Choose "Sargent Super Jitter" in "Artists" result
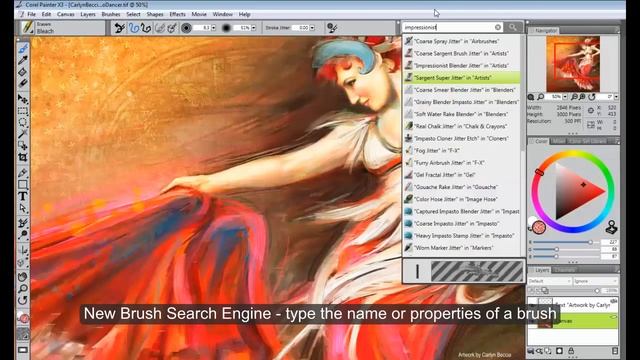 click(462, 78)
